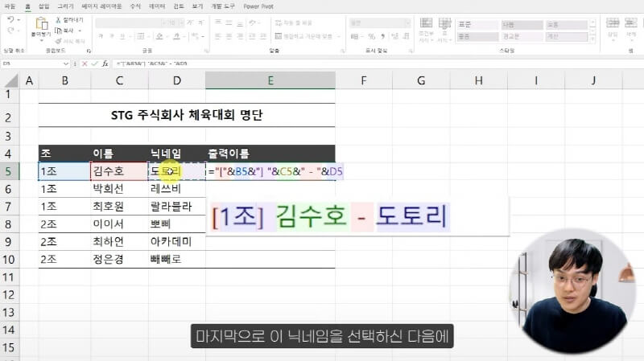The height and width of the screenshot is (361, 644).
Task: Align cell text left
Action: click(218, 36)
